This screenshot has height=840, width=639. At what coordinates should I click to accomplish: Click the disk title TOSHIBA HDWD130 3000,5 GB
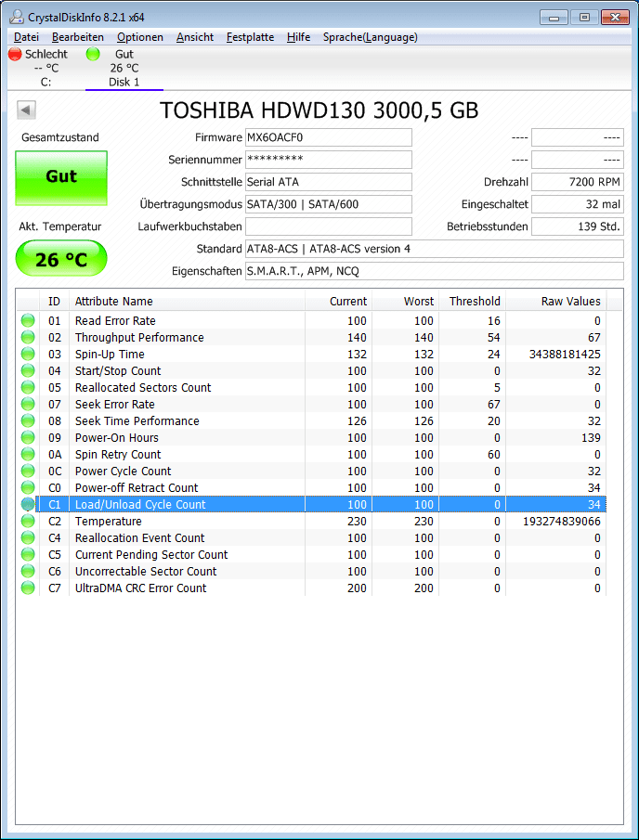319,110
